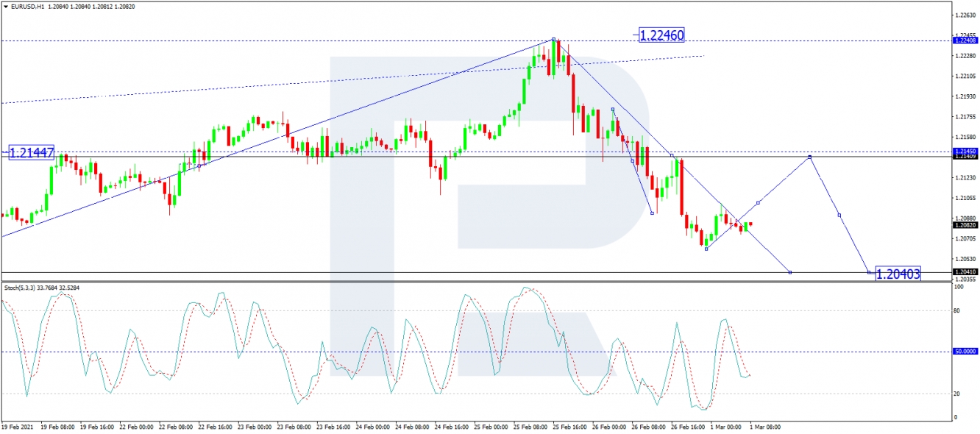Image resolution: width=980 pixels, height=434 pixels.
Task: Click the 22 Feb 00:00 time label
Action: pyautogui.click(x=135, y=426)
